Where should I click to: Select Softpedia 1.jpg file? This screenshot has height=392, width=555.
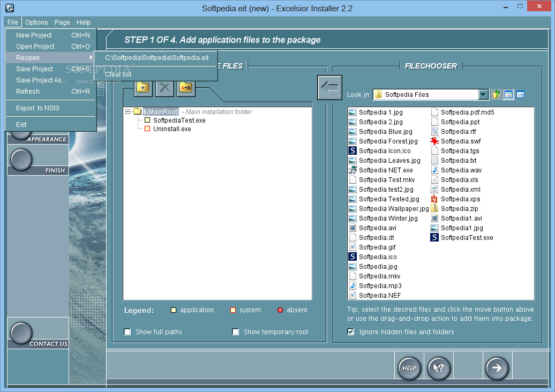tap(376, 112)
